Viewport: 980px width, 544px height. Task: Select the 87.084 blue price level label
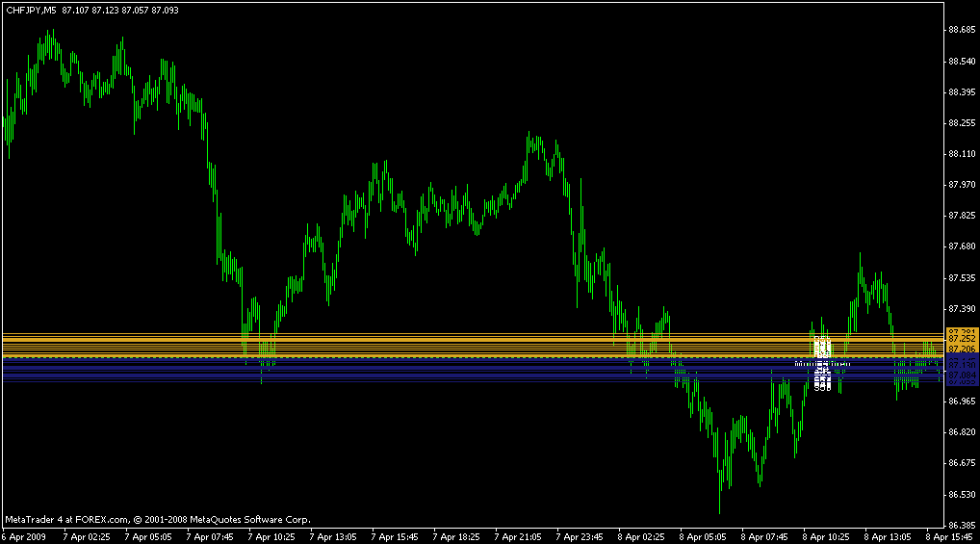click(x=962, y=376)
